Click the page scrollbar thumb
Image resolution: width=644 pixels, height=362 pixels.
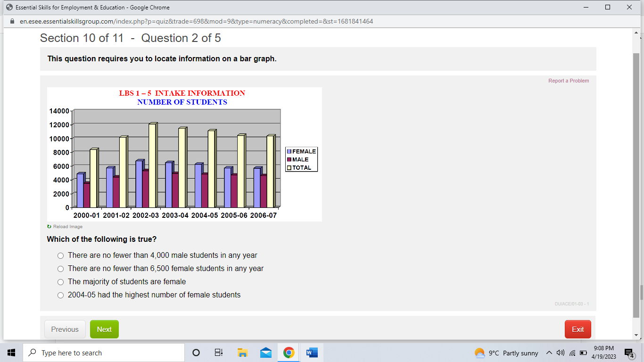point(636,186)
